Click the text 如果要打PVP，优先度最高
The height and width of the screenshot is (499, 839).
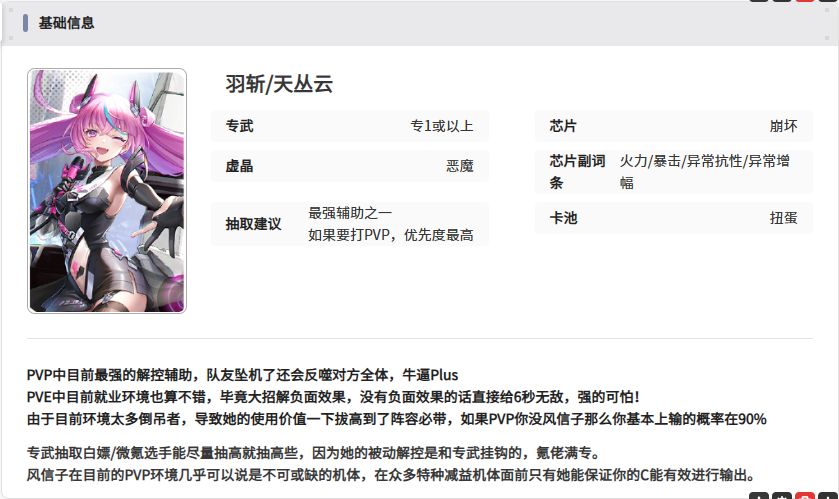pyautogui.click(x=391, y=235)
